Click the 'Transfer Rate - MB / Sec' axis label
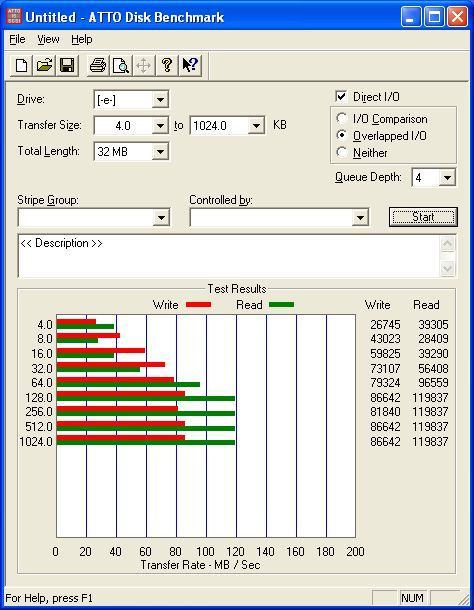Viewport: 474px width, 610px height. click(x=200, y=565)
